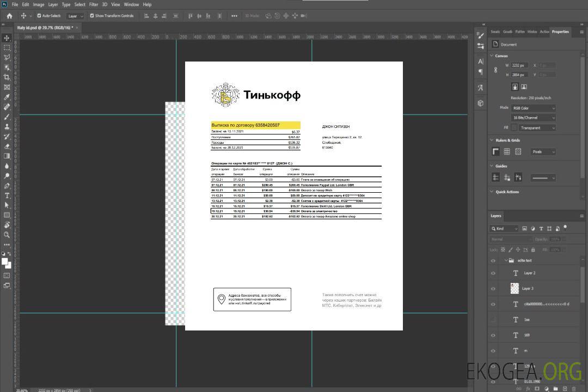Hide the Layer 2 text layer
Viewport: 588px width, 392px height.
pos(493,273)
